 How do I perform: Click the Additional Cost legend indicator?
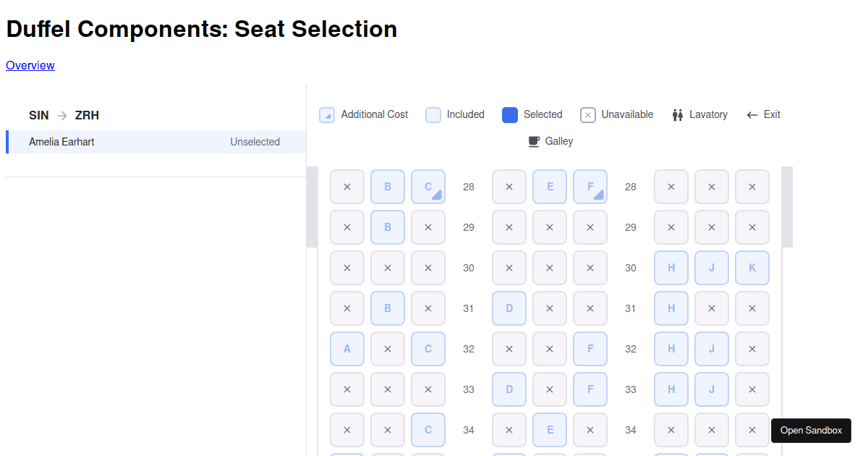point(327,114)
